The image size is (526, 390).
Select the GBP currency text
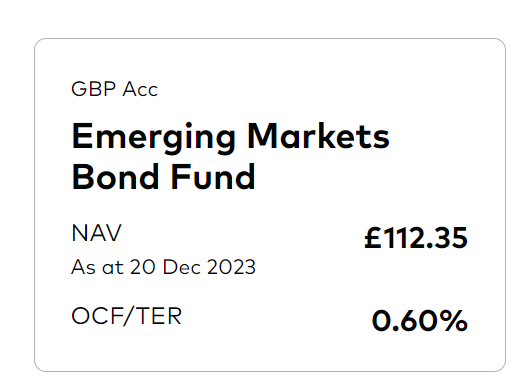point(94,89)
